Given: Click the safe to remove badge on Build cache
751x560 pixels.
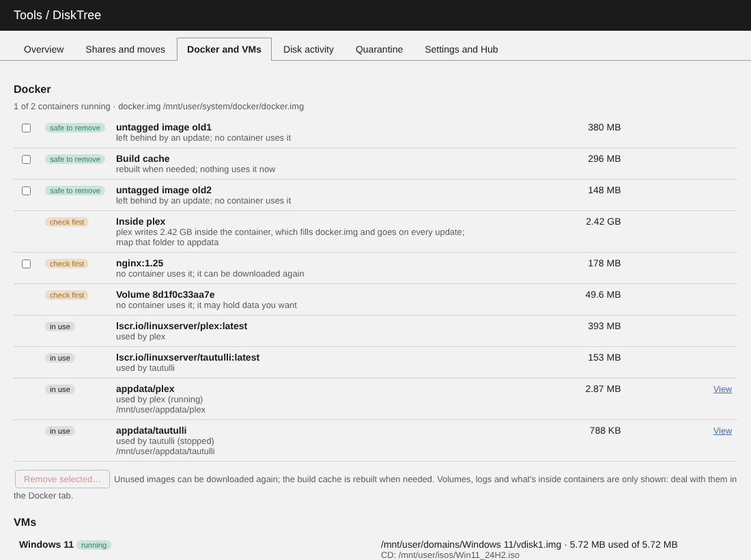Looking at the screenshot, I should click(74, 160).
